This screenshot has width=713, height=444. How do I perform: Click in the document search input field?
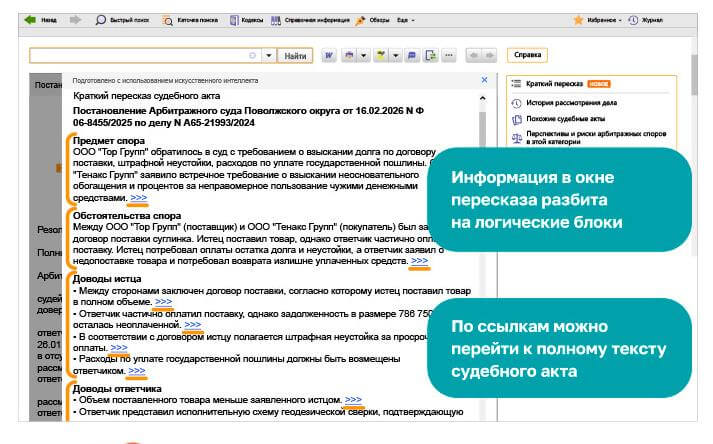tap(140, 56)
